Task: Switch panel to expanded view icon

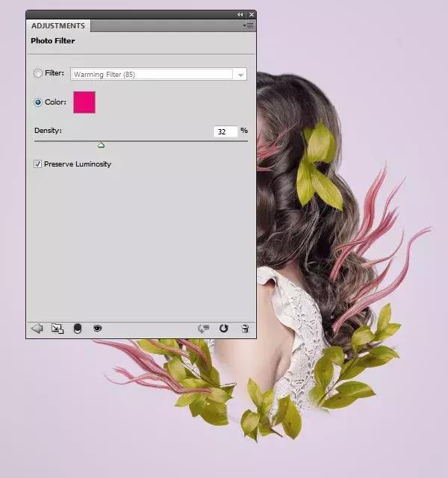Action: click(x=57, y=329)
